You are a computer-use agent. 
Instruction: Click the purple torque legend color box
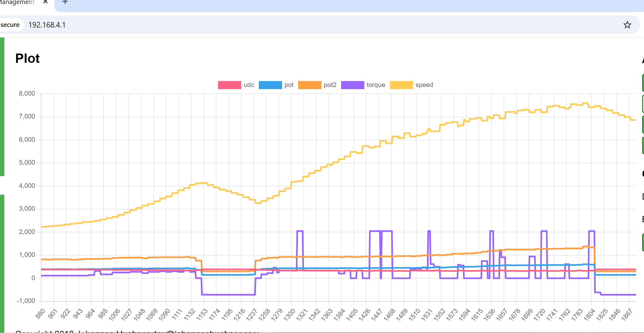pos(352,85)
